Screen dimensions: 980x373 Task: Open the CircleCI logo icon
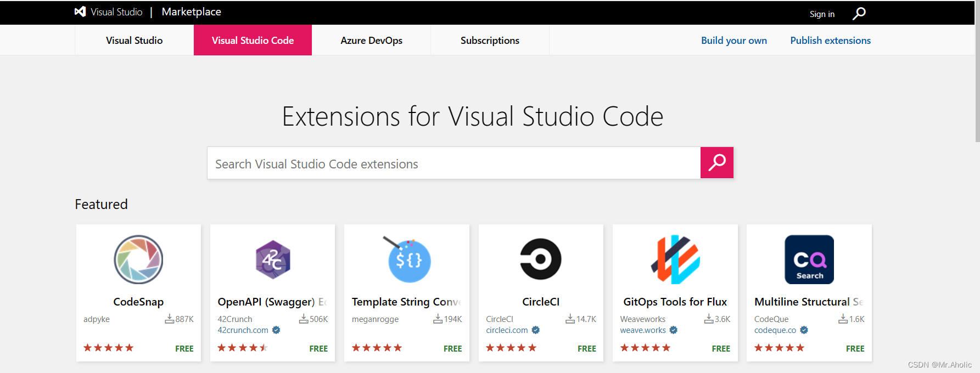point(541,259)
